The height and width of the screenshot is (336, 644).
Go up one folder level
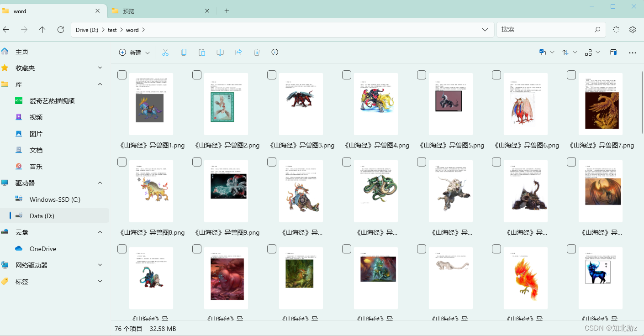coord(42,30)
